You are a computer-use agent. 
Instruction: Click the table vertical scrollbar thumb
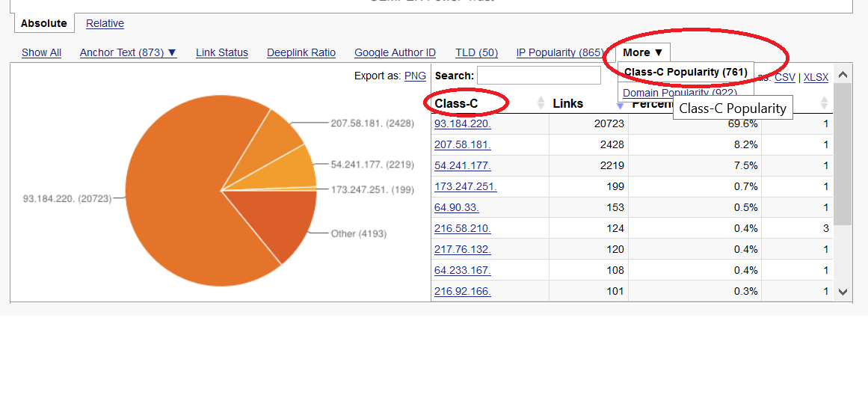pos(842,154)
